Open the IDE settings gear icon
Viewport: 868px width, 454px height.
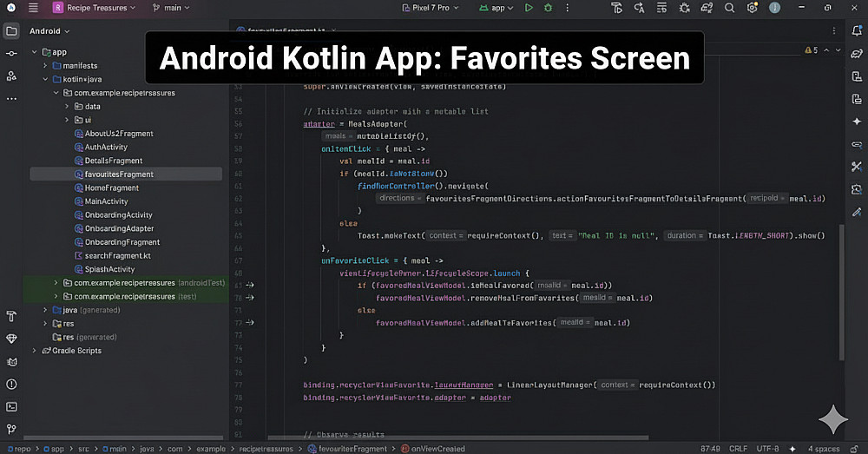[752, 8]
